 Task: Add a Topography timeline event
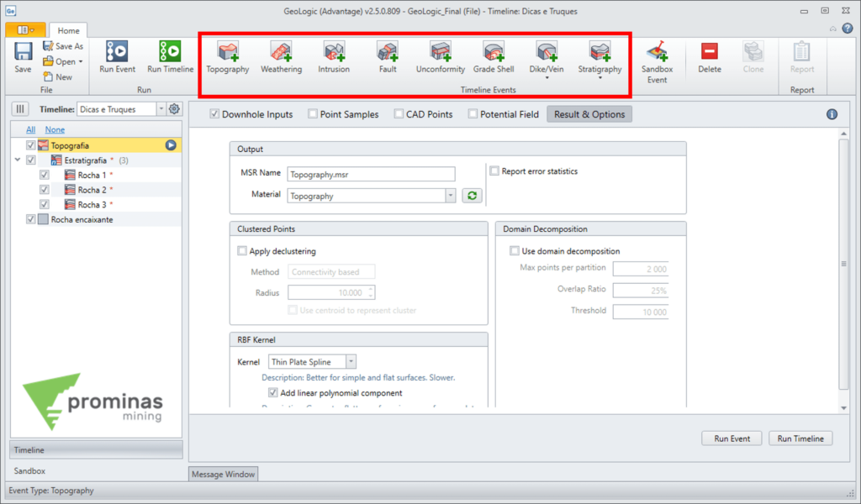(x=228, y=58)
